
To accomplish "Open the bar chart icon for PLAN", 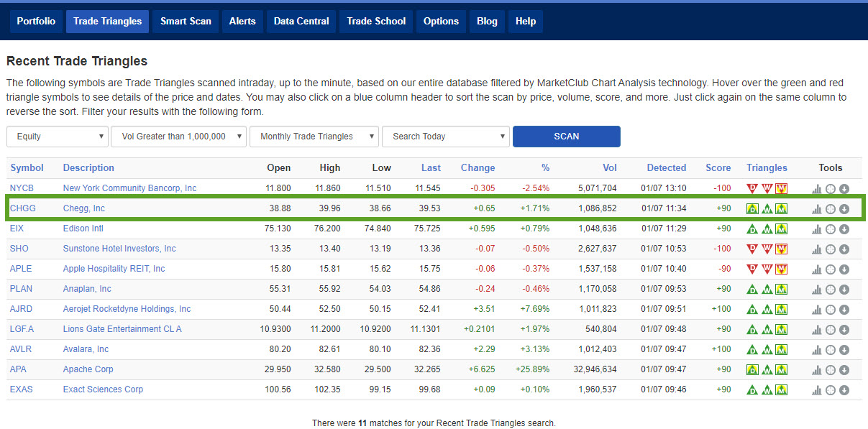I will tap(816, 290).
